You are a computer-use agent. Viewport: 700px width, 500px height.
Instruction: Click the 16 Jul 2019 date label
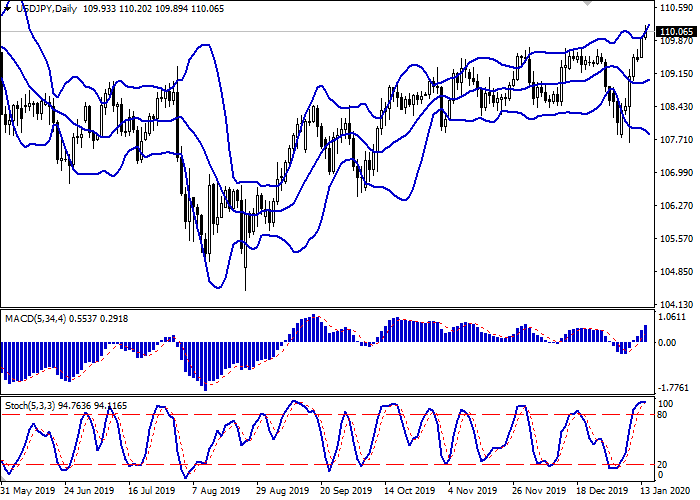152,490
